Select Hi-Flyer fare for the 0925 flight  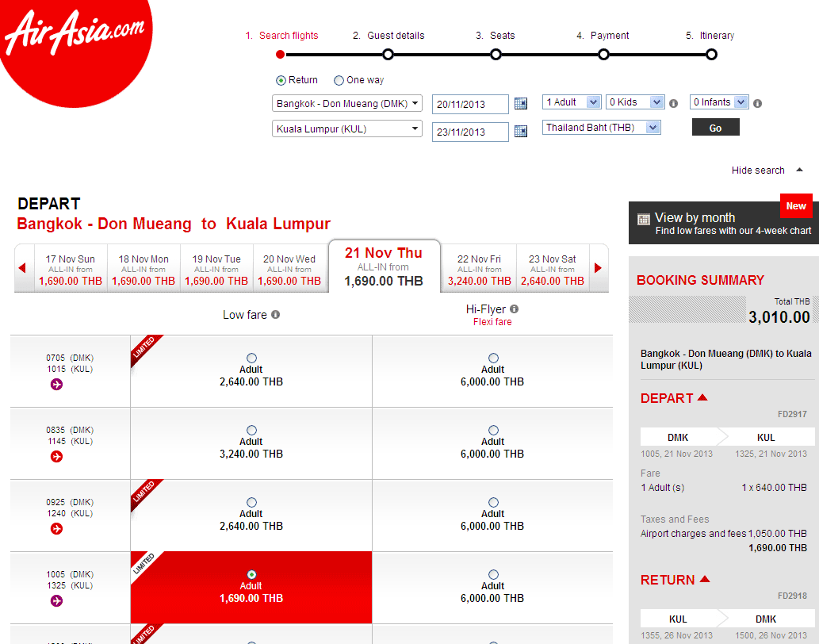click(x=493, y=502)
